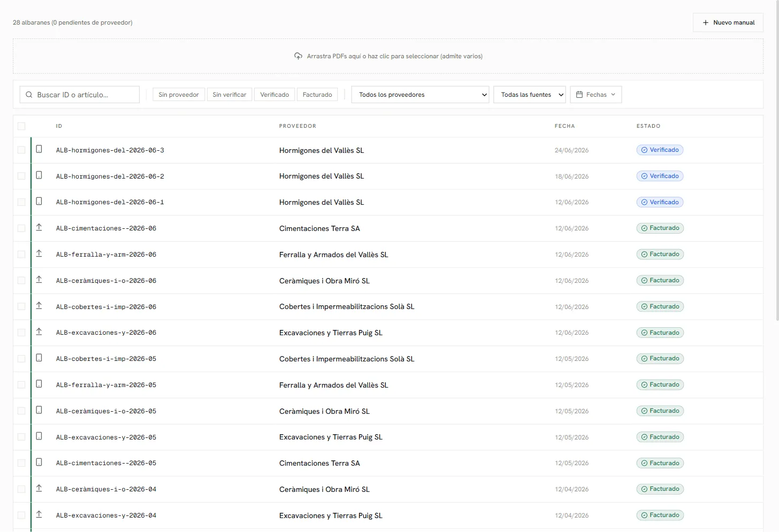This screenshot has width=779, height=532.
Task: Toggle the select-all checkbox in table header
Action: 21,126
